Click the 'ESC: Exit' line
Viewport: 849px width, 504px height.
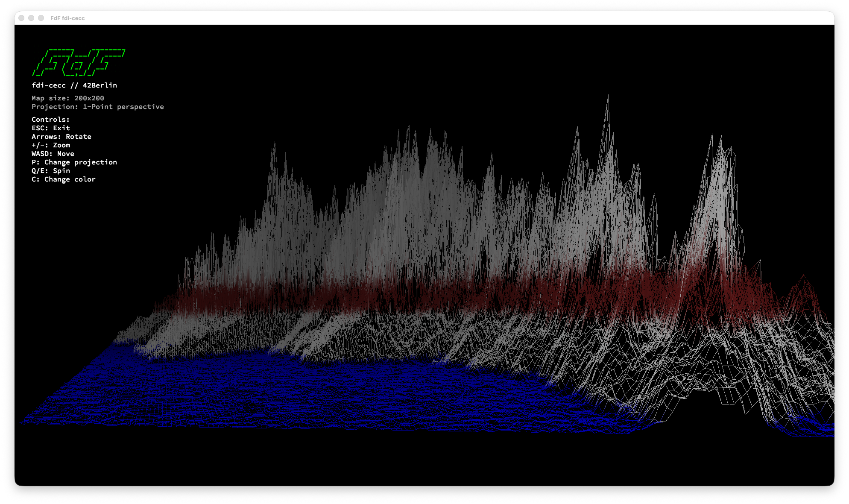51,128
